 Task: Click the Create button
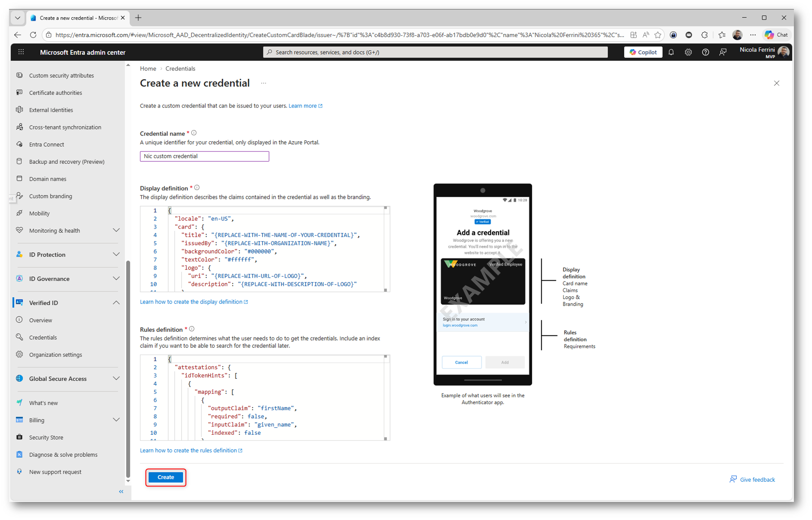coord(166,477)
